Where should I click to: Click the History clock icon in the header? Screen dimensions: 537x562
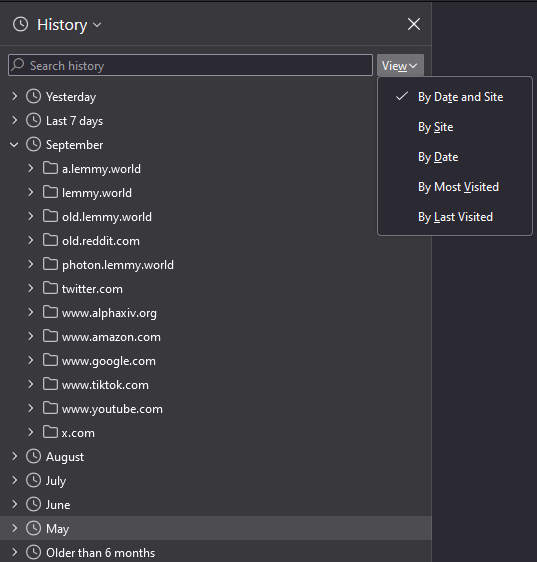pos(20,24)
